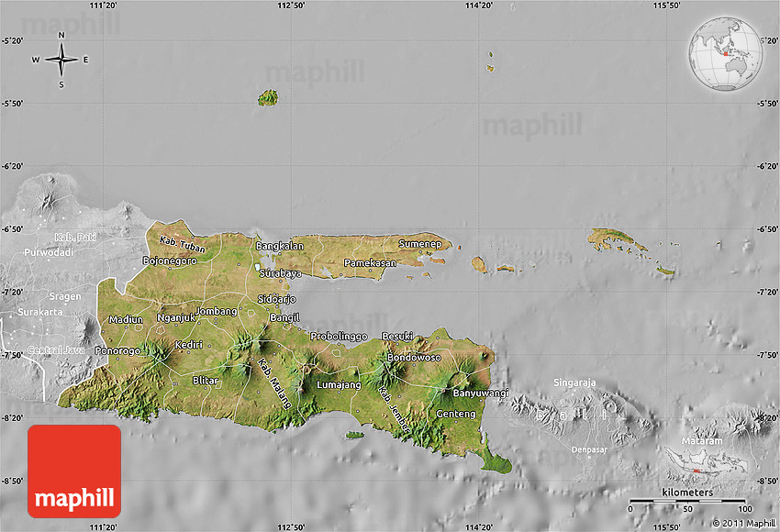Screen dimensions: 780x532
Task: Click the red maphill logo
Action: [74, 471]
